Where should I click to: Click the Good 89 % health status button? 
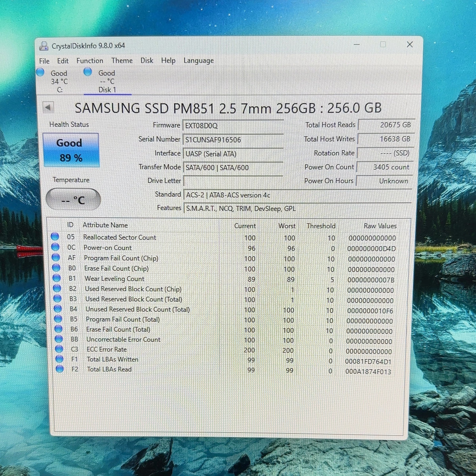(x=71, y=150)
